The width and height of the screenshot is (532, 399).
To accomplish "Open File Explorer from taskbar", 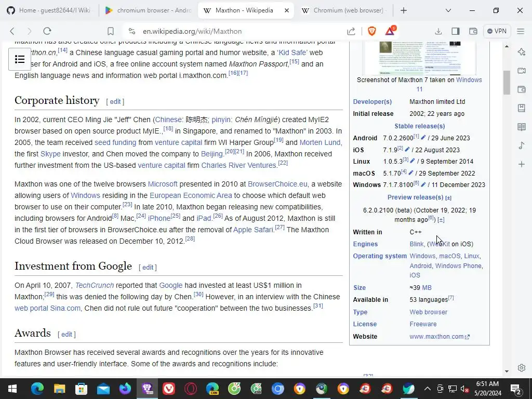I will [x=59, y=389].
